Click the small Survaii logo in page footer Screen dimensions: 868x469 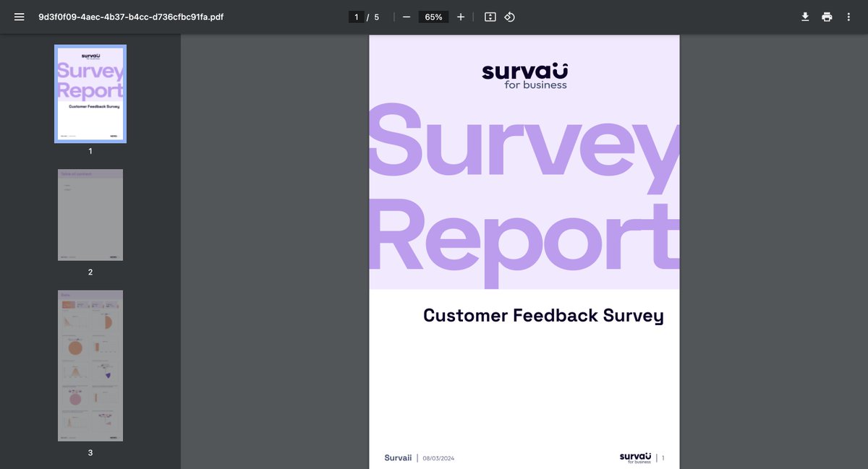[635, 457]
